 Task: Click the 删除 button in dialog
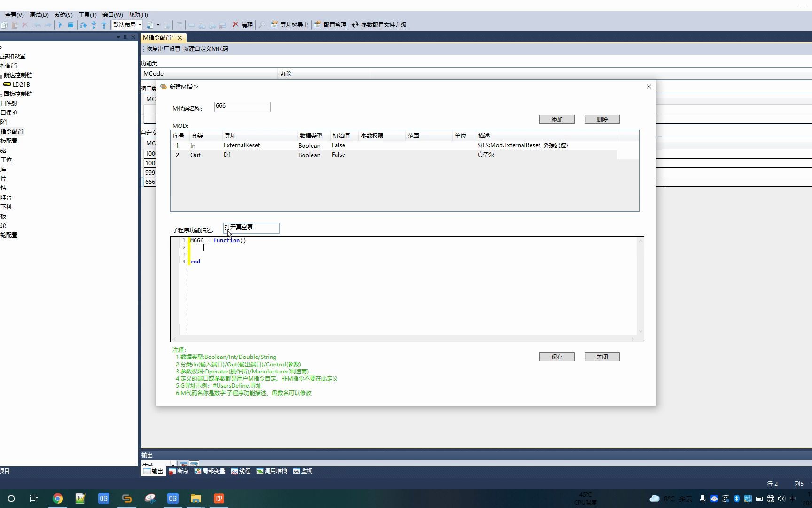tap(602, 119)
